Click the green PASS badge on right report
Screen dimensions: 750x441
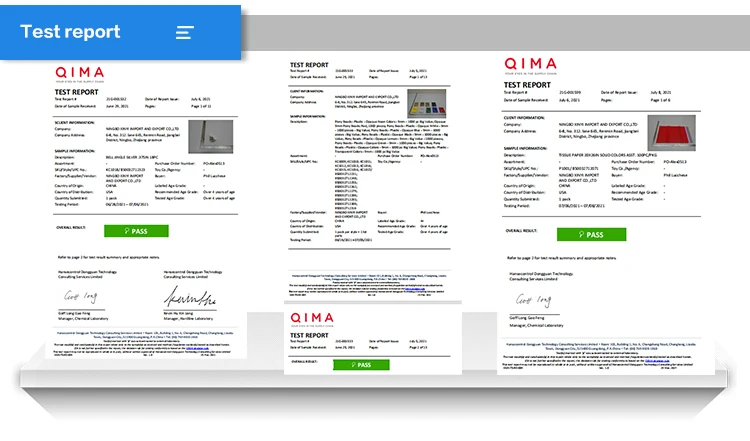pos(591,234)
